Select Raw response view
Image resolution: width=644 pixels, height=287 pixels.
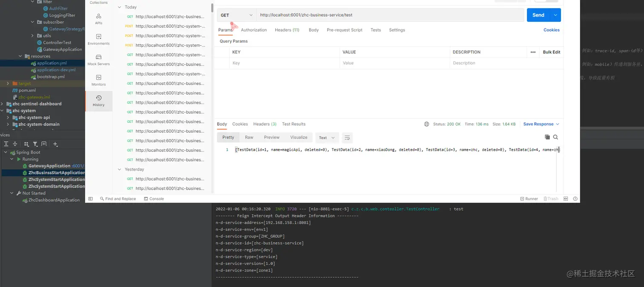click(x=249, y=137)
